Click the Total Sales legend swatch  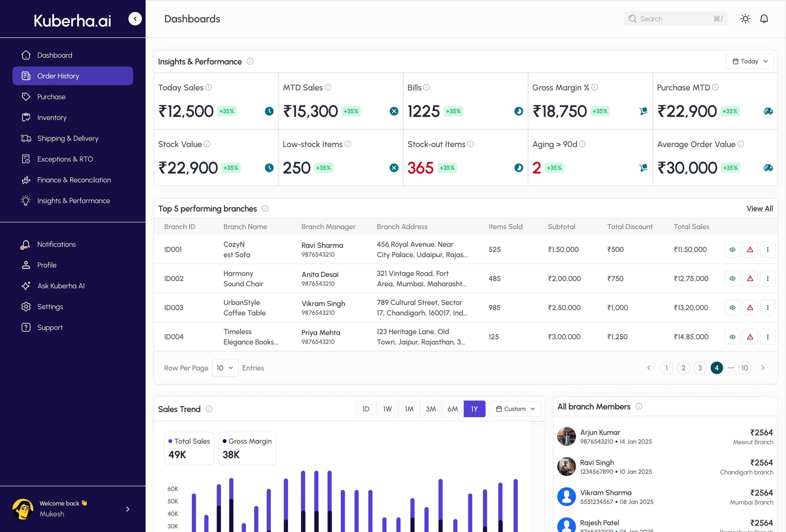coord(171,441)
